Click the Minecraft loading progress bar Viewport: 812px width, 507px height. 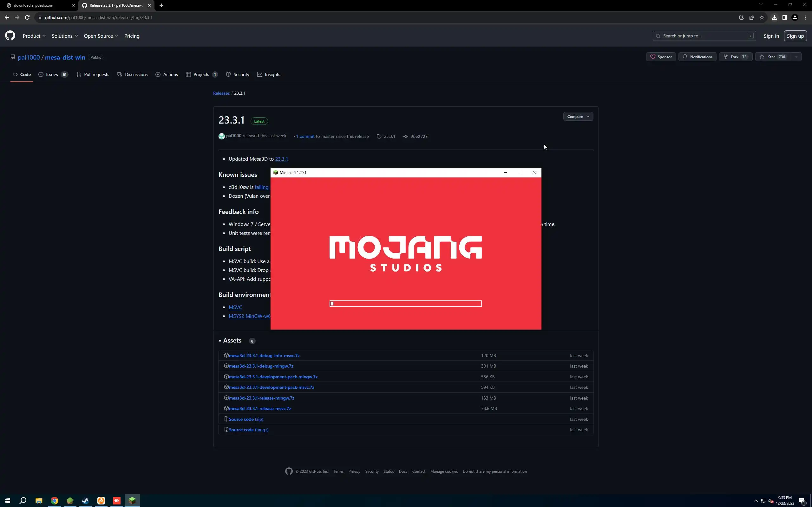tap(405, 304)
